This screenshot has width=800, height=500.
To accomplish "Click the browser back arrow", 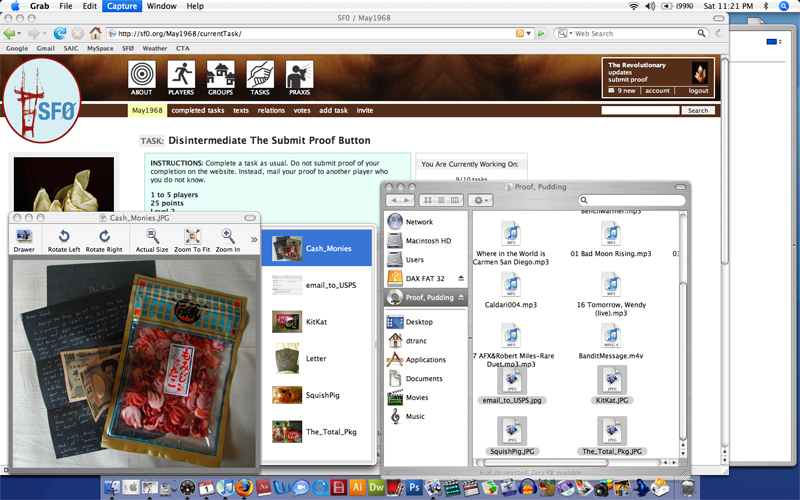I will (9, 33).
